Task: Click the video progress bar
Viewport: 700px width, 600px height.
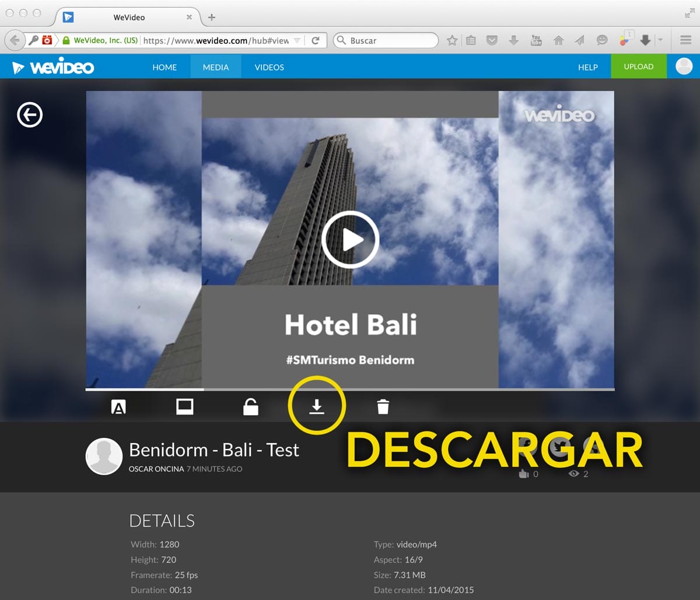Action: click(x=350, y=388)
